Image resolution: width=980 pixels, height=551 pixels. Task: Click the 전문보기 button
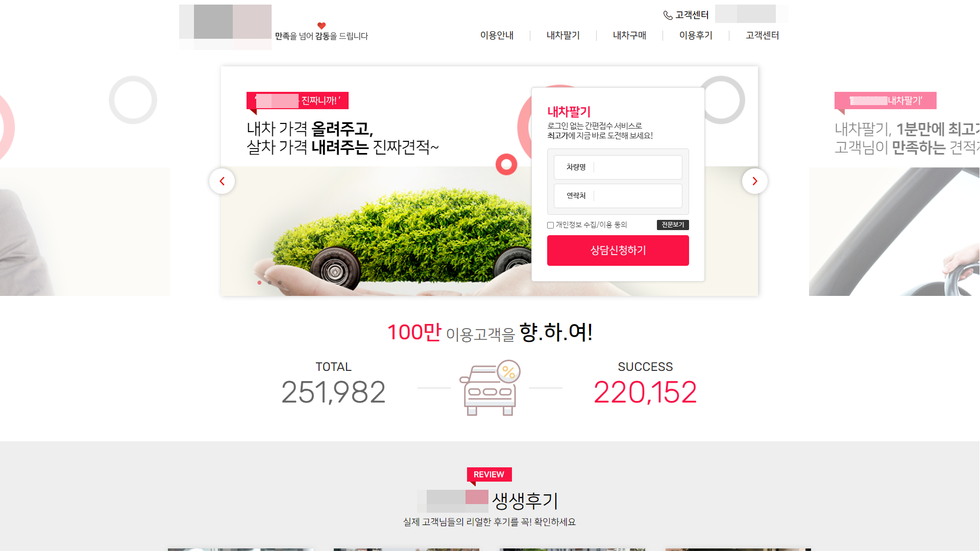tap(673, 225)
